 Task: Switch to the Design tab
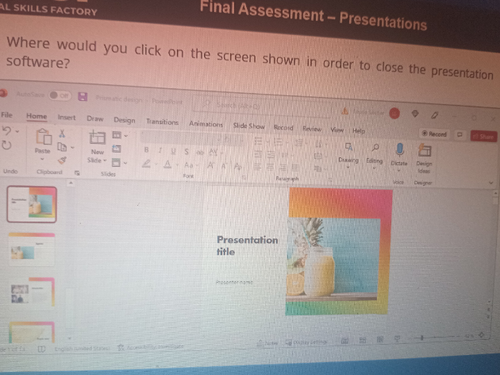tap(124, 120)
